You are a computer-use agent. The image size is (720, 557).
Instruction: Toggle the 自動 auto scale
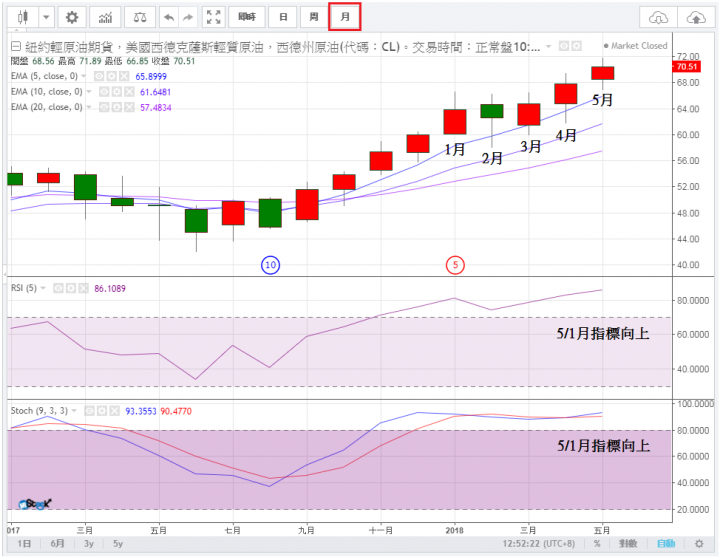(666, 544)
